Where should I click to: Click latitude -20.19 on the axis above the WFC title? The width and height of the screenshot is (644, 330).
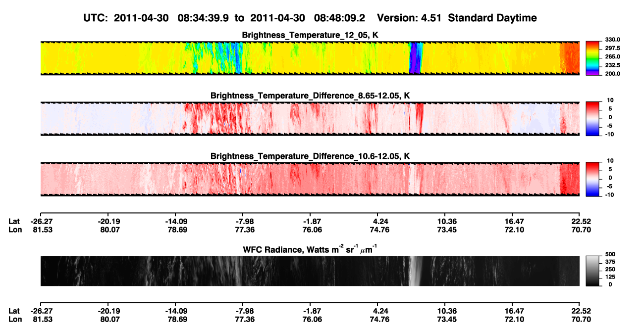tap(108, 222)
